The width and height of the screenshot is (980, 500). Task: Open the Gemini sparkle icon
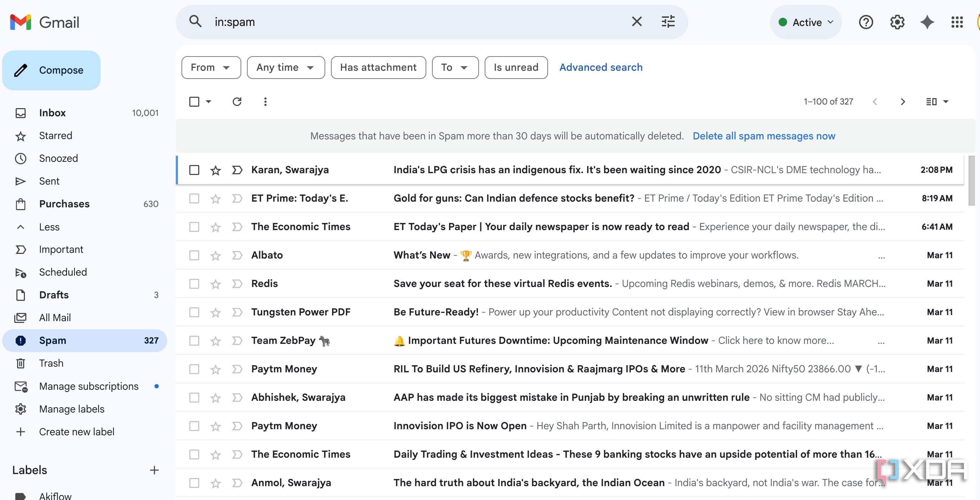pos(927,22)
